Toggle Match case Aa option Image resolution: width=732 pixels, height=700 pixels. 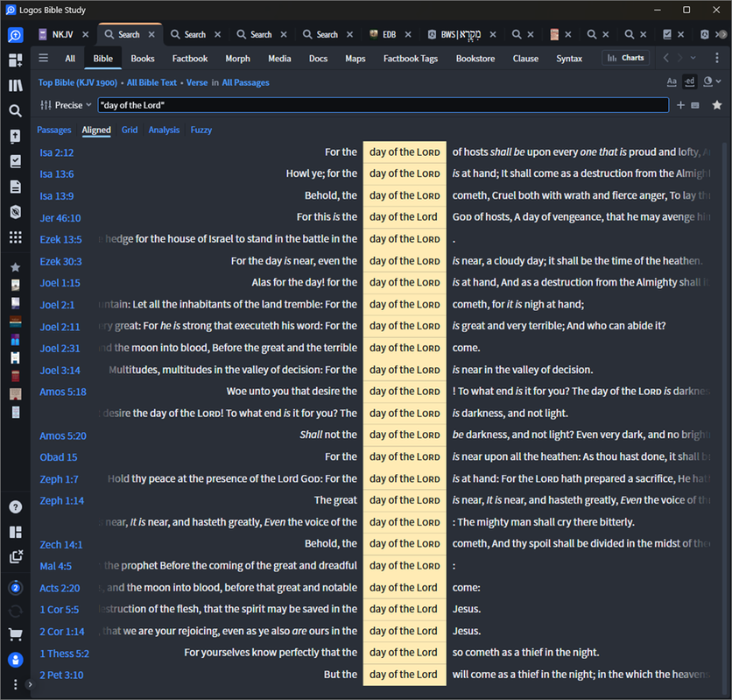click(672, 81)
